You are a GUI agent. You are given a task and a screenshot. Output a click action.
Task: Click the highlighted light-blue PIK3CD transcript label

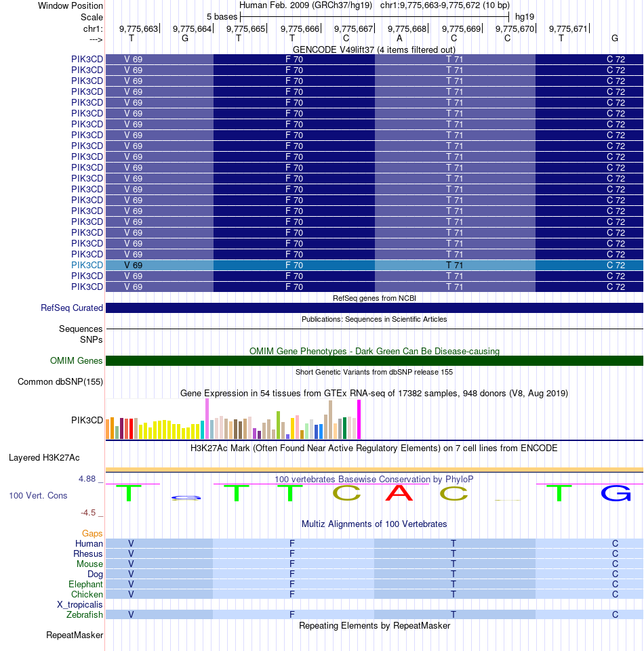pos(87,265)
